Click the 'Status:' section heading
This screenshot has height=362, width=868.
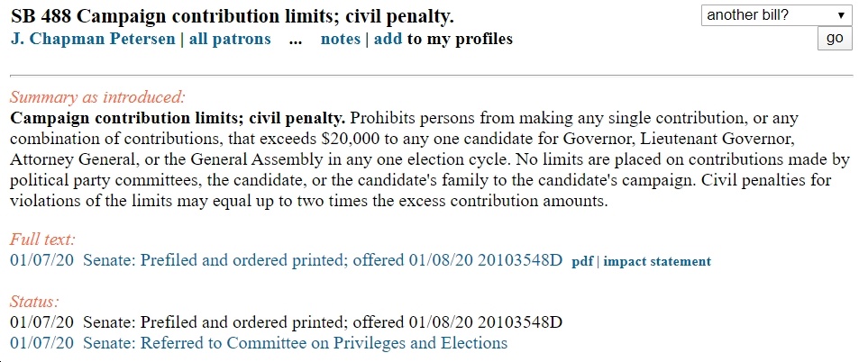pyautogui.click(x=34, y=302)
